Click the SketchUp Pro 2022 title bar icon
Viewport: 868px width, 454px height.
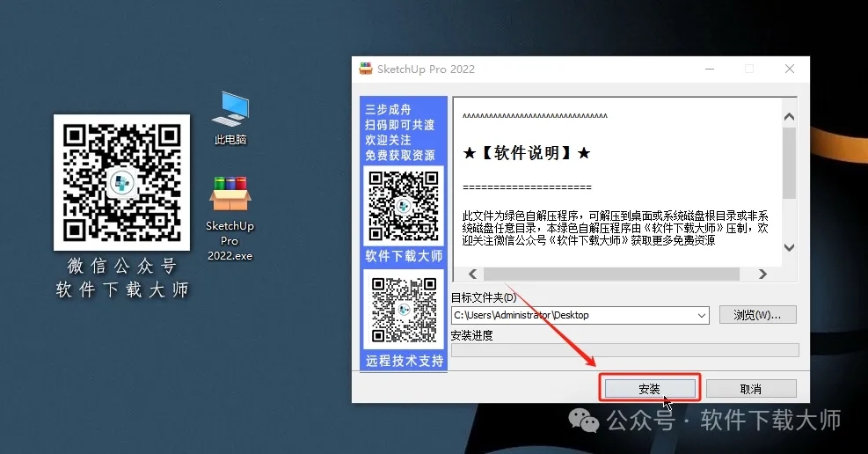click(x=366, y=69)
